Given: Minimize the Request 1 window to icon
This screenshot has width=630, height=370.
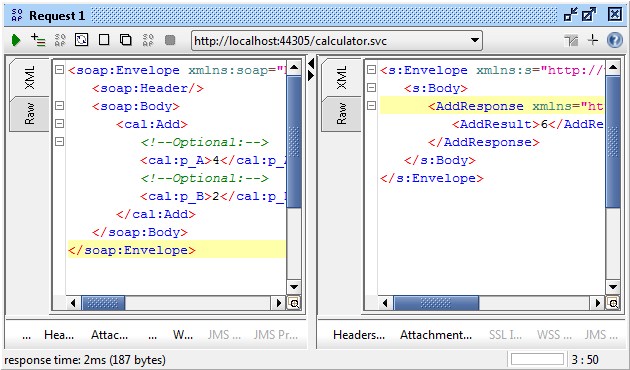Looking at the screenshot, I should point(570,15).
